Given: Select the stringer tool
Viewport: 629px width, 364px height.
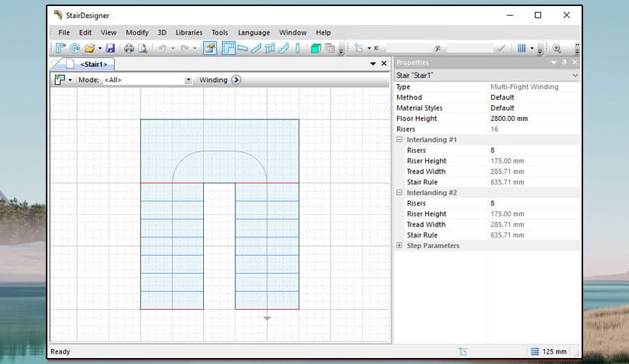Looking at the screenshot, I should (257, 48).
